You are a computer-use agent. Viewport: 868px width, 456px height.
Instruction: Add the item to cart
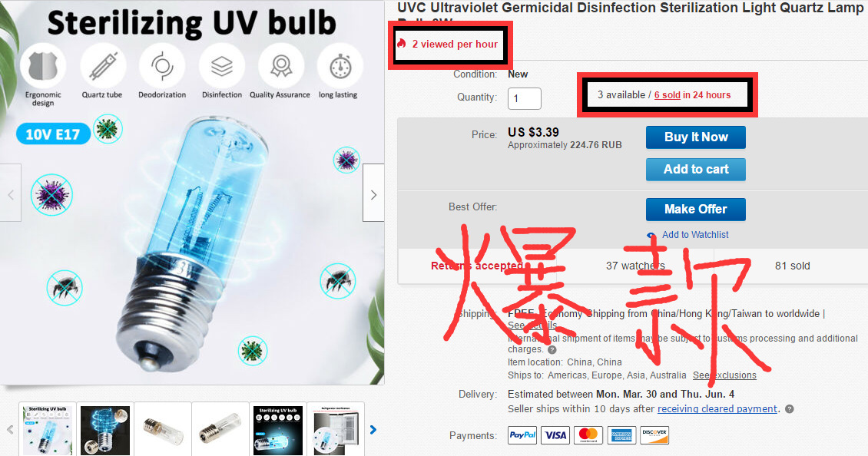point(695,170)
